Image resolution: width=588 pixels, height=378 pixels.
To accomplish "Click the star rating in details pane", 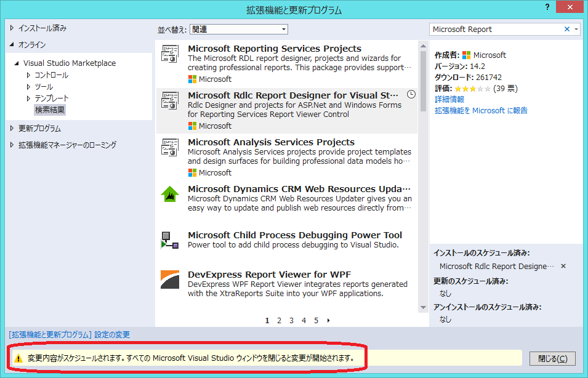I will pos(472,89).
